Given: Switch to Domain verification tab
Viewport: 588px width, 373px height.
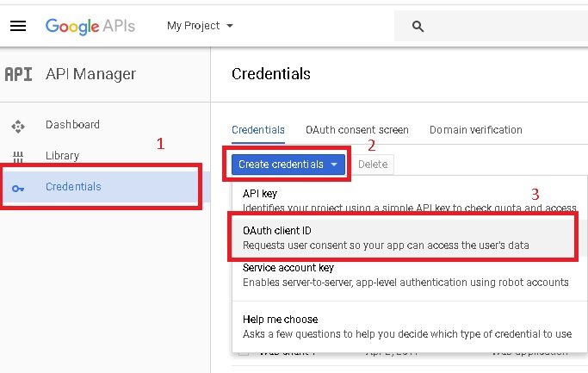Looking at the screenshot, I should point(475,130).
